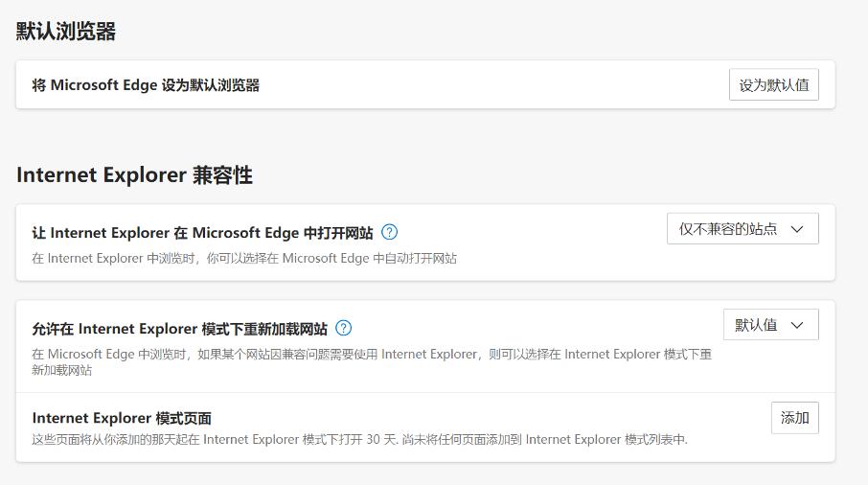
Task: Open the 默认值 dropdown
Action: point(770,324)
